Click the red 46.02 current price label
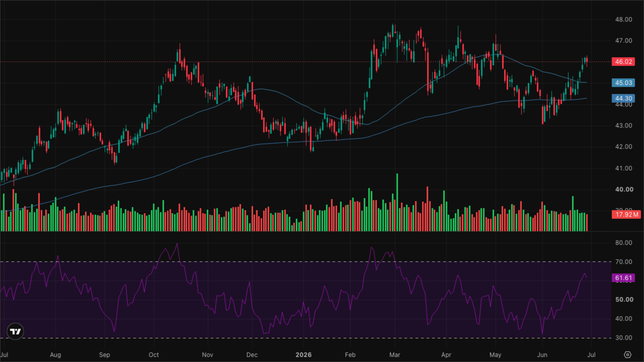644x362 pixels. 623,62
